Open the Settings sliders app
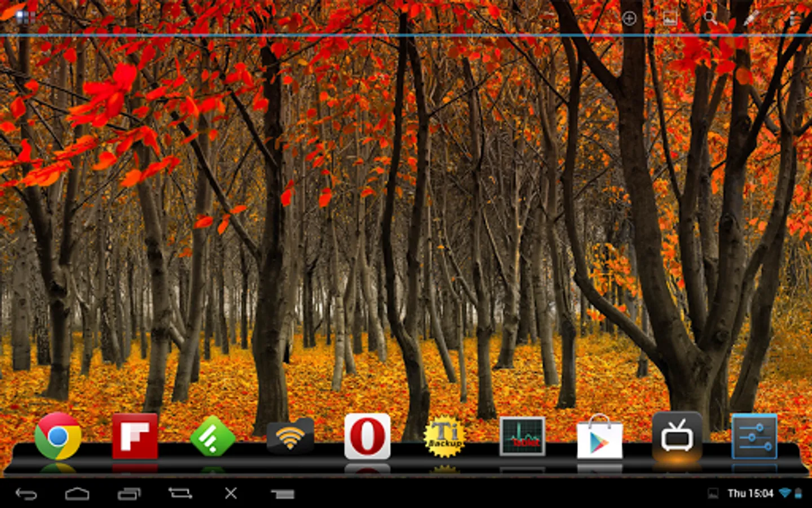Viewport: 812px width, 508px height. pos(754,436)
